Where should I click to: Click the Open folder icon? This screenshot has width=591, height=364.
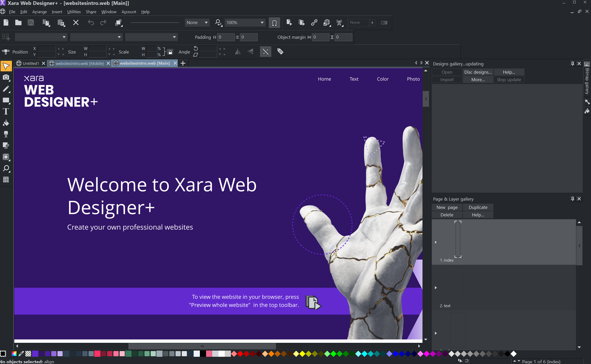18,22
